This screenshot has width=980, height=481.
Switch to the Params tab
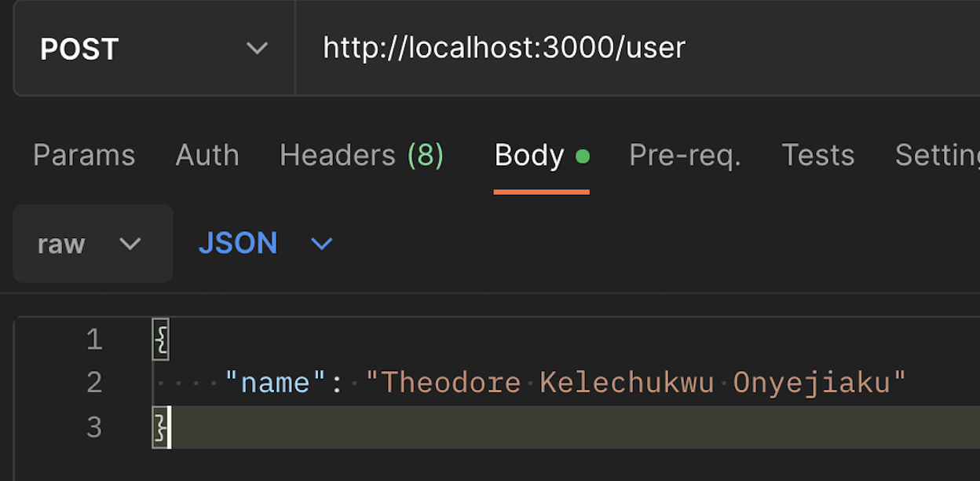point(84,156)
